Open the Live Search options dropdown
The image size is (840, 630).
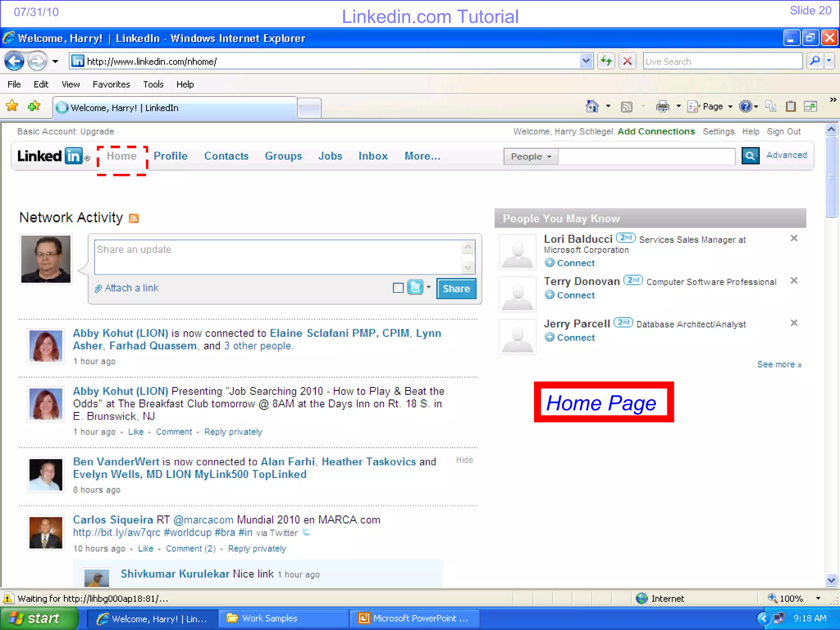(x=829, y=61)
